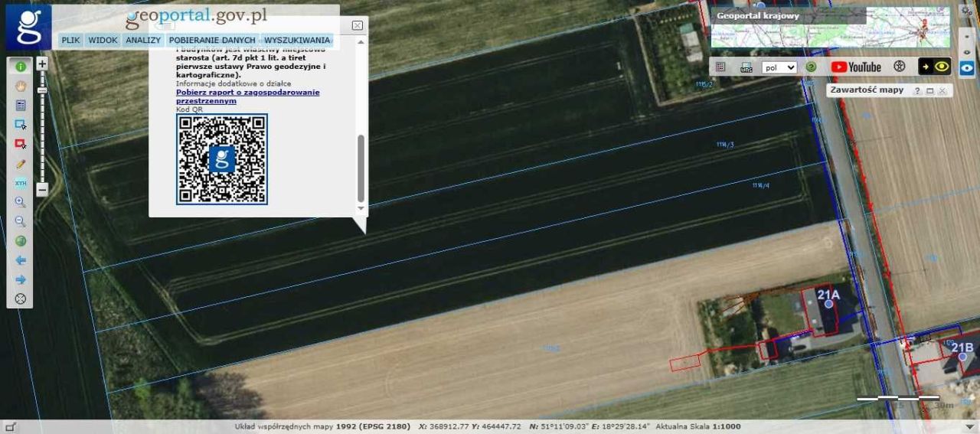Click parcel label 1114/4
The image size is (980, 434).
coord(760,185)
